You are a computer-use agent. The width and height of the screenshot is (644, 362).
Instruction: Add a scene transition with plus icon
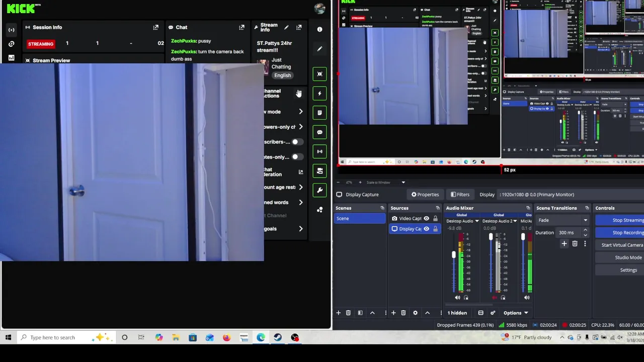click(x=564, y=244)
